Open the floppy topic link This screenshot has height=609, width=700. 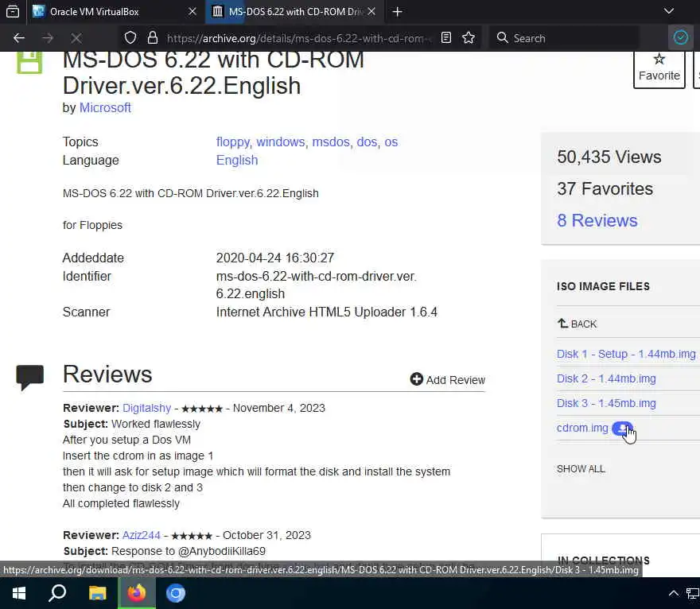232,142
